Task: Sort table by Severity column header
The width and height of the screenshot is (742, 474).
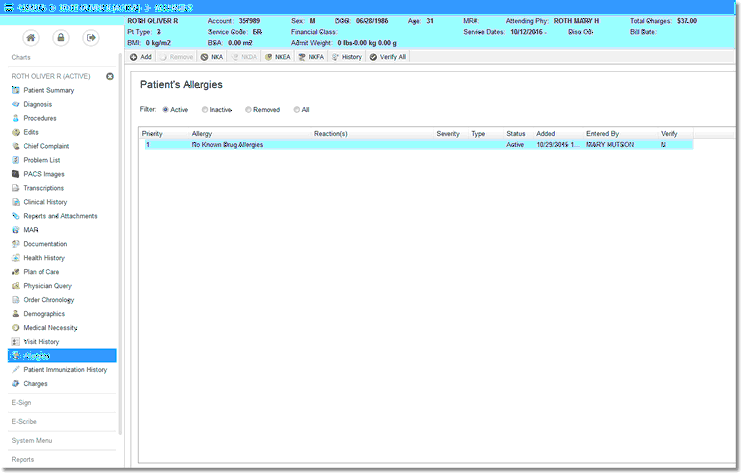Action: coord(447,133)
